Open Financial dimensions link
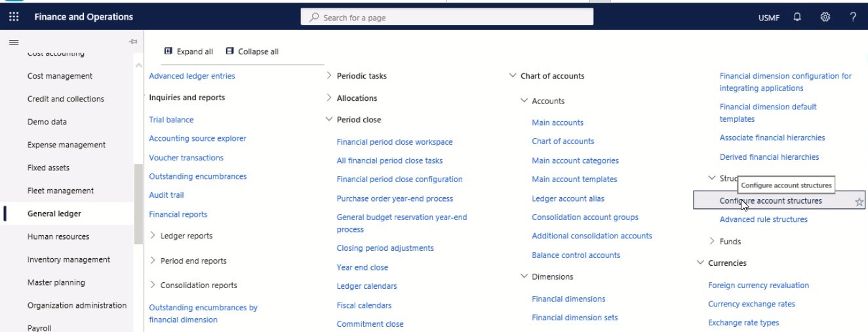This screenshot has width=868, height=332. pos(569,299)
